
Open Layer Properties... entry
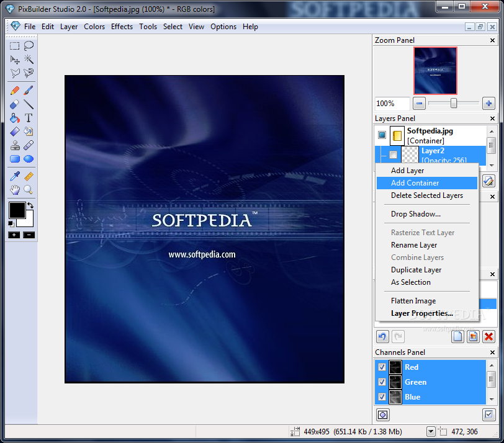(x=427, y=313)
